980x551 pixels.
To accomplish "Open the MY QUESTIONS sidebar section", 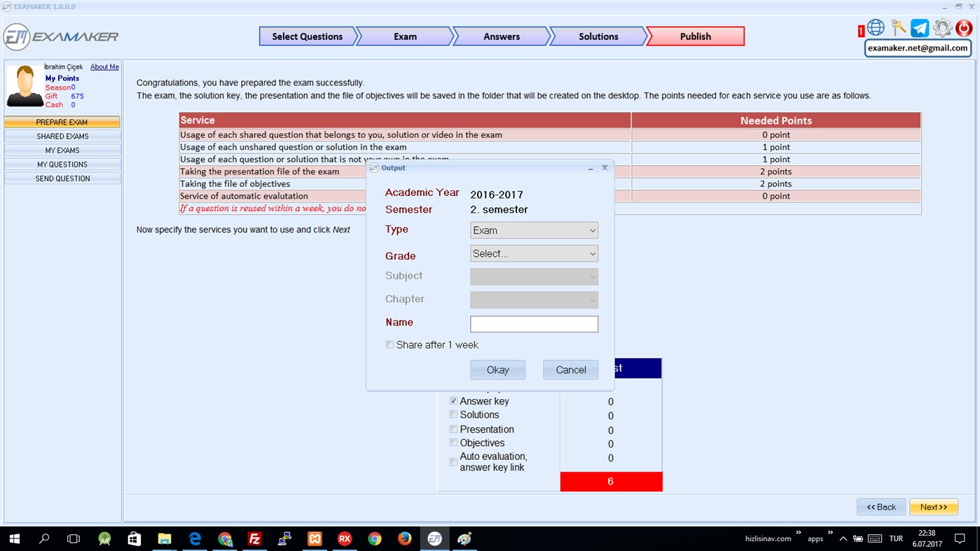I will click(x=62, y=164).
